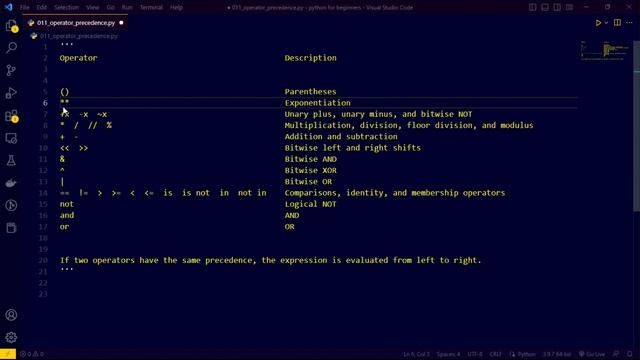Click the minimap code overview
This screenshot has width=640, height=360.
[x=605, y=51]
